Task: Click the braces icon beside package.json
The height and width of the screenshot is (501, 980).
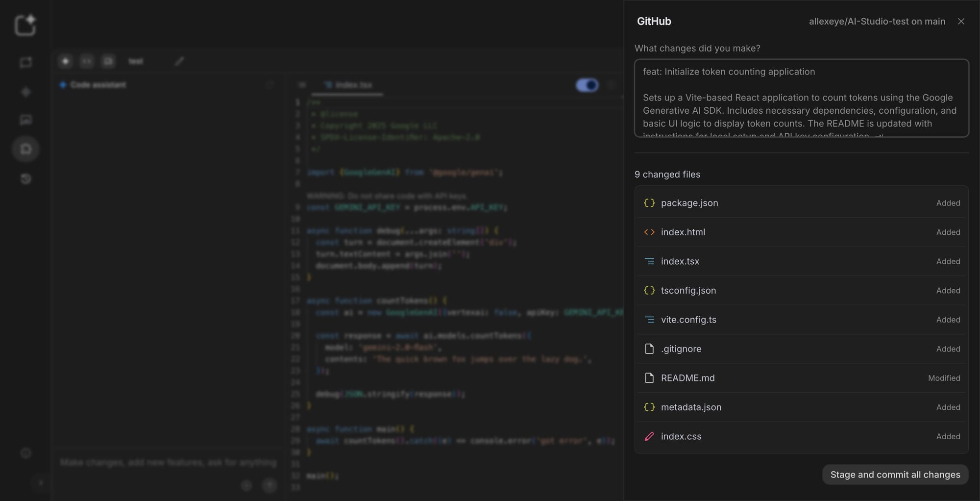Action: coord(649,202)
